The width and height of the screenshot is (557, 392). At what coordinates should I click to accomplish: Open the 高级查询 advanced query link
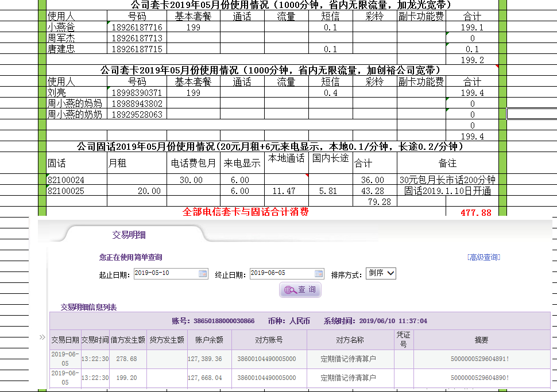[483, 257]
